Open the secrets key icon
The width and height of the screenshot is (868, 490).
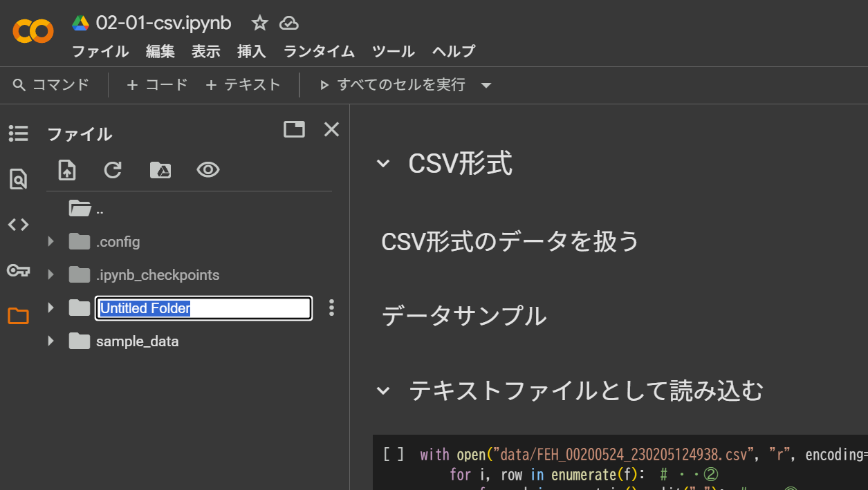click(18, 270)
